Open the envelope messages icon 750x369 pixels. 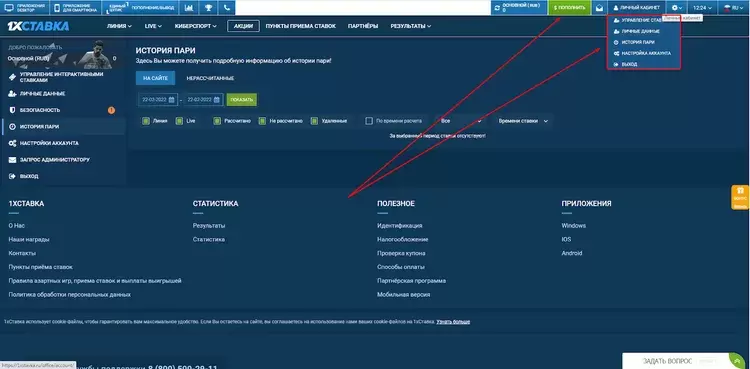[x=599, y=8]
